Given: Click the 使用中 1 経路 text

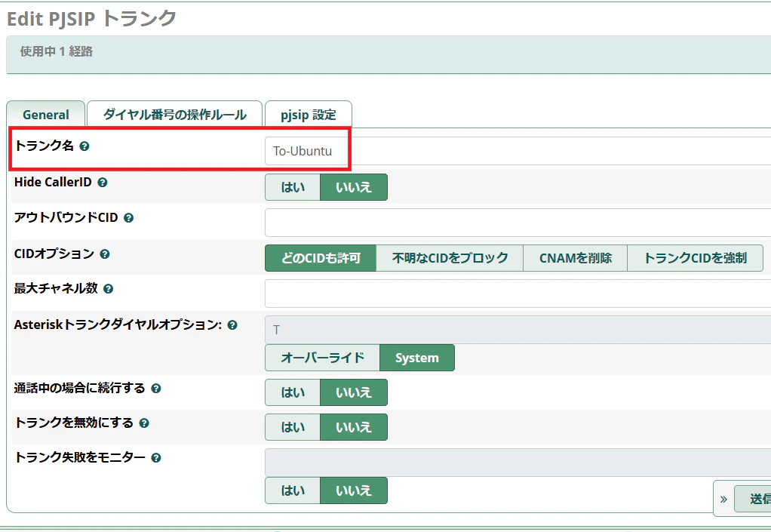Looking at the screenshot, I should click(x=56, y=51).
